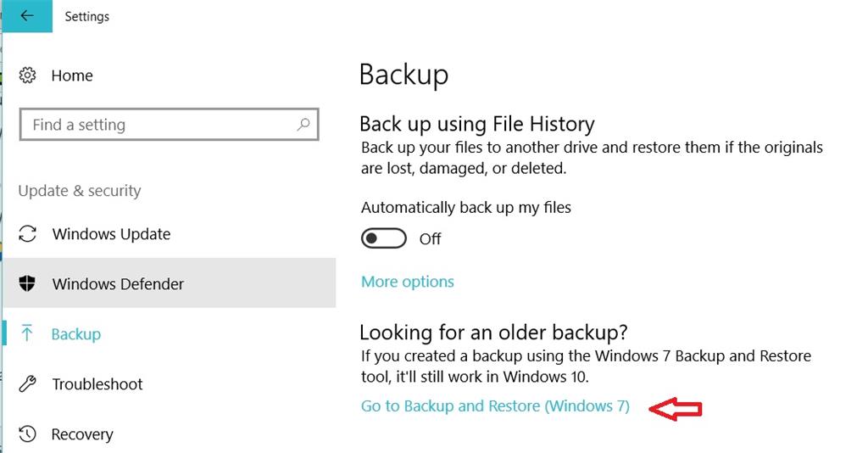Click the Windows Update refresh icon

(27, 233)
